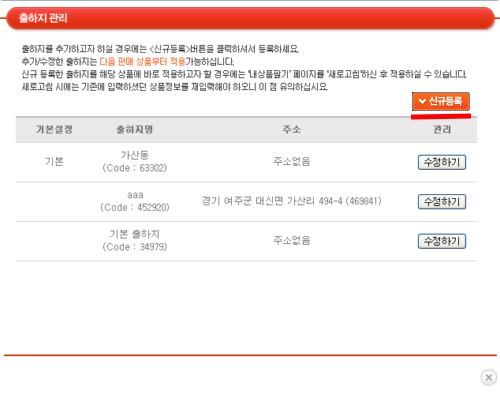500x394 pixels.
Task: Select the aaa location name
Action: (135, 195)
